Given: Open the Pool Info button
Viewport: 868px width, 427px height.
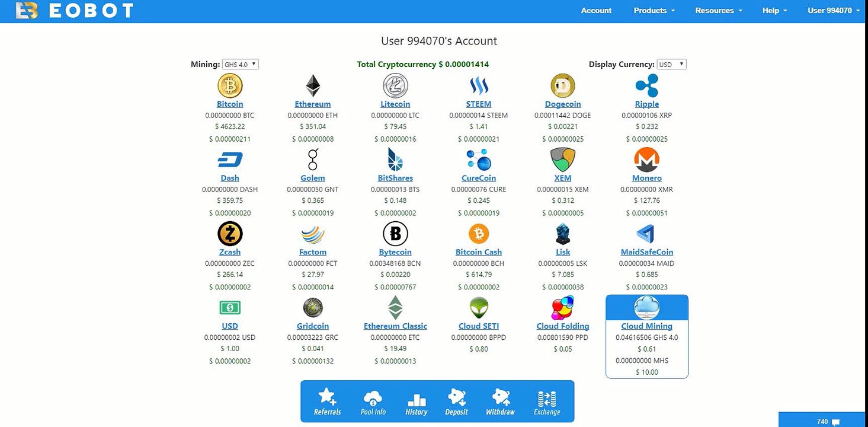Looking at the screenshot, I should click(x=373, y=401).
